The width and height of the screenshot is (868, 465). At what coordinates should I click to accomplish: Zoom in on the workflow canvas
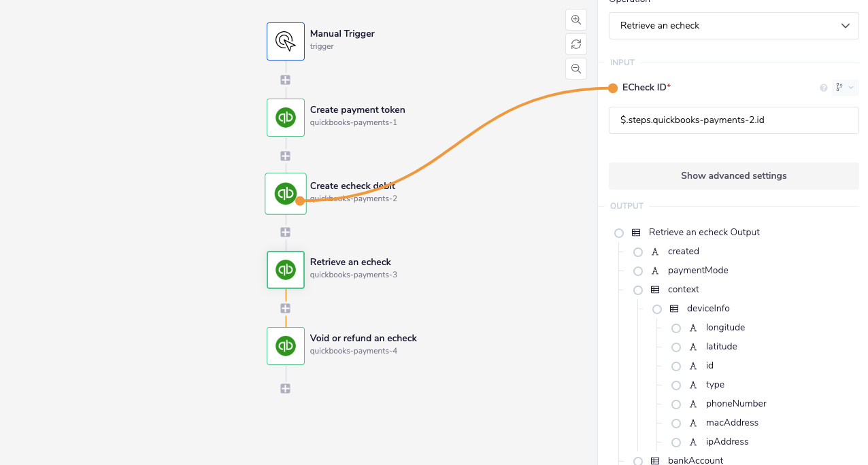[x=575, y=20]
